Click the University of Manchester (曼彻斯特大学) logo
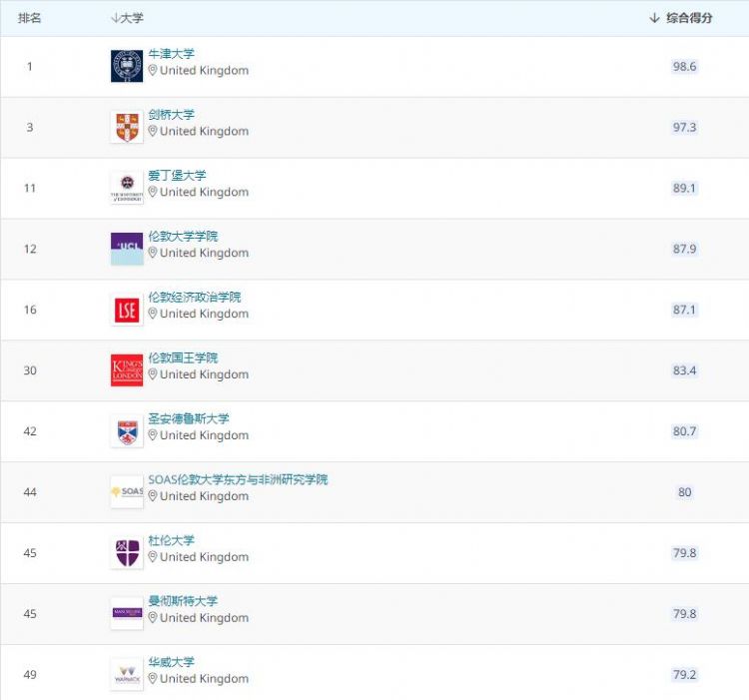The width and height of the screenshot is (749, 700). click(x=127, y=613)
